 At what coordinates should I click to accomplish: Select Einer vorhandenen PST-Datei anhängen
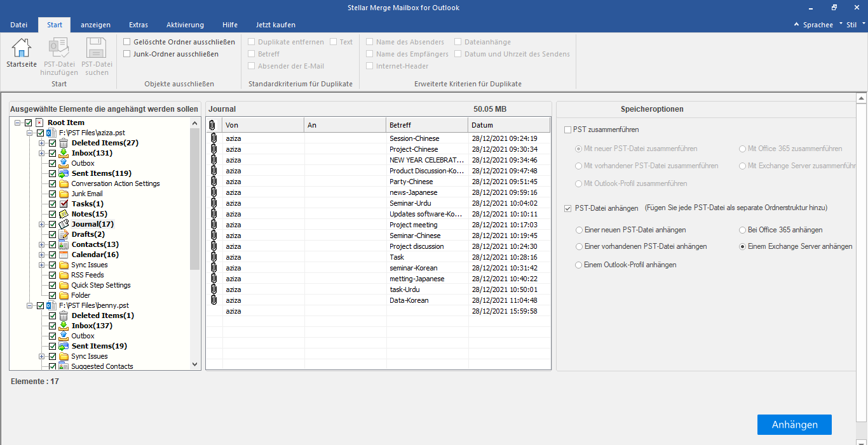tap(579, 246)
